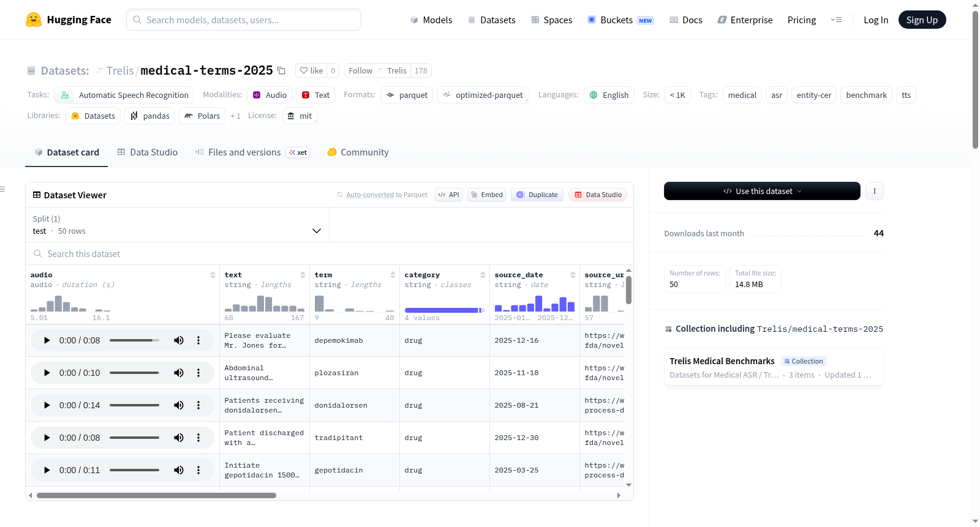Open the Data Studio tab
Viewport: 980px width, 527px height.
tap(148, 152)
